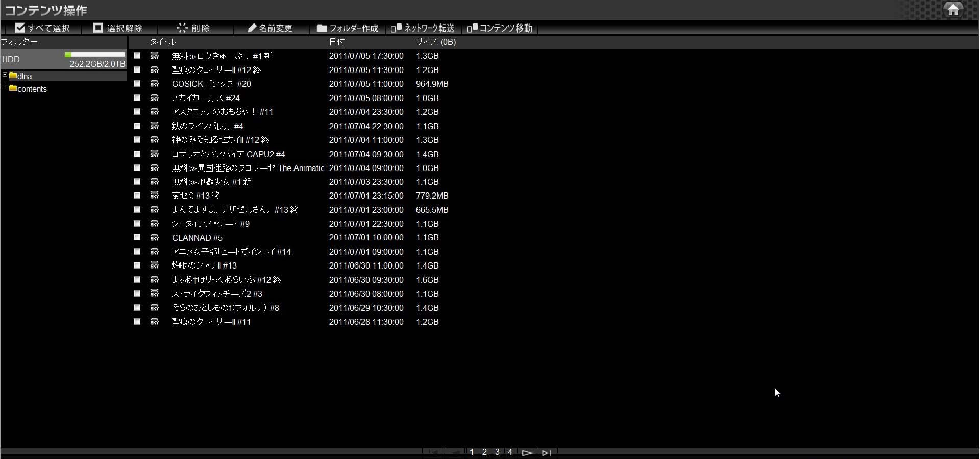This screenshot has width=980, height=459.
Task: Go to page 3 of the list
Action: click(x=497, y=452)
